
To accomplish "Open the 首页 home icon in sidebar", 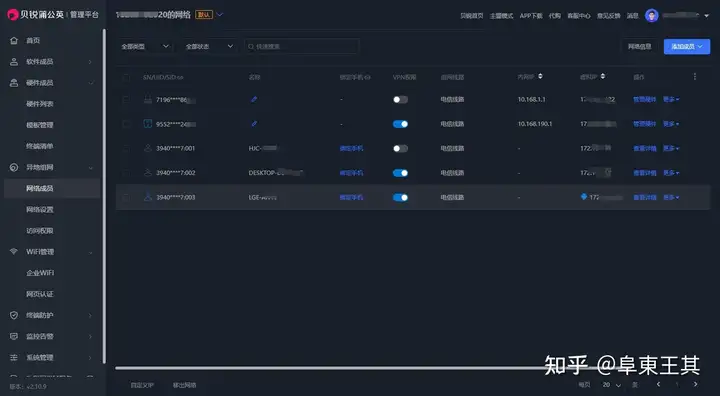I will pyautogui.click(x=14, y=40).
